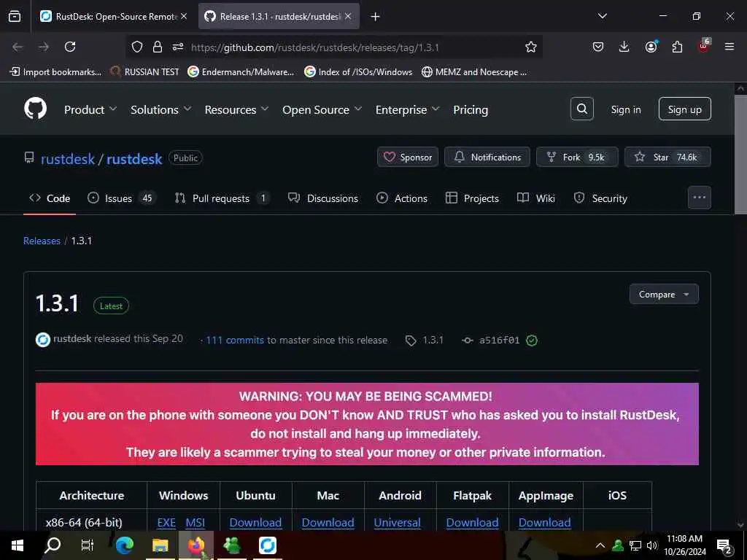Close the Release 1.3.1 browser tab
The image size is (747, 560).
point(348,16)
